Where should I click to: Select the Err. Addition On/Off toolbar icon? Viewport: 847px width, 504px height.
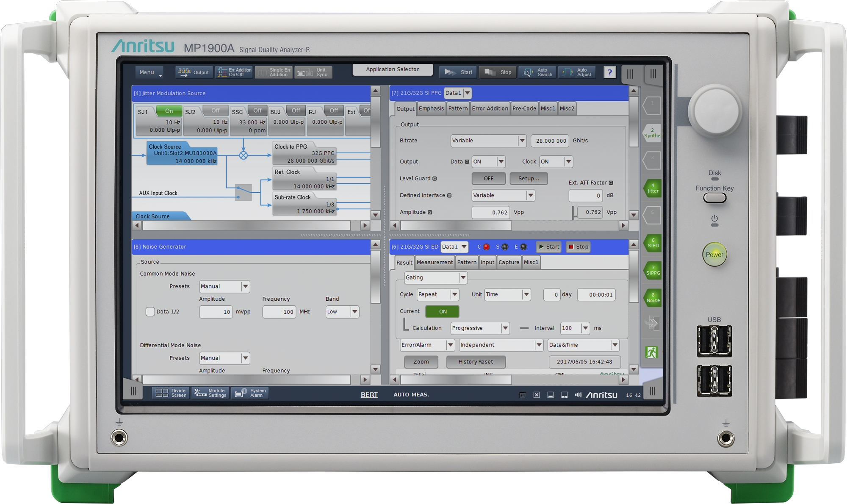click(x=234, y=72)
